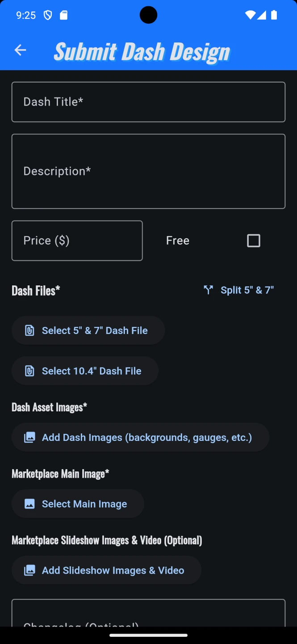Click the slideshow image icon near Add Slideshow Images
Image resolution: width=297 pixels, height=644 pixels.
29,570
